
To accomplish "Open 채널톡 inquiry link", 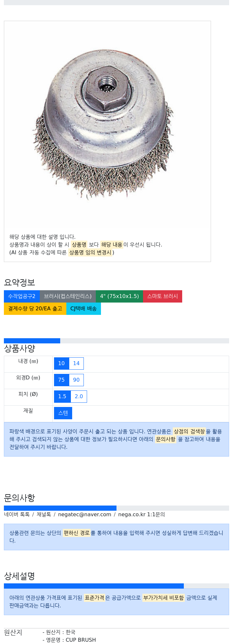I will [x=44, y=515].
